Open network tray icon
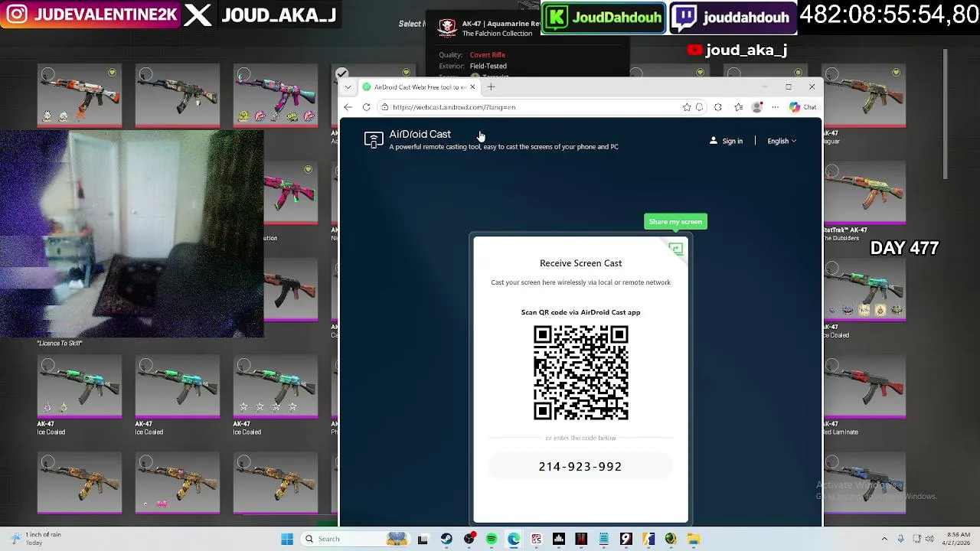The width and height of the screenshot is (980, 551). tap(916, 539)
